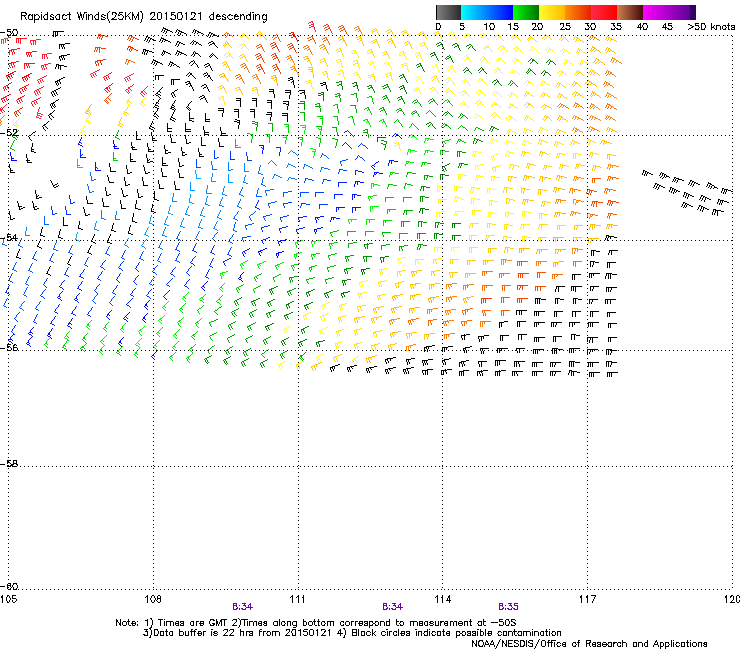Screen dimensions: 740x650
Task: Click the purple '8:34' label near longitude 114
Action: (393, 607)
